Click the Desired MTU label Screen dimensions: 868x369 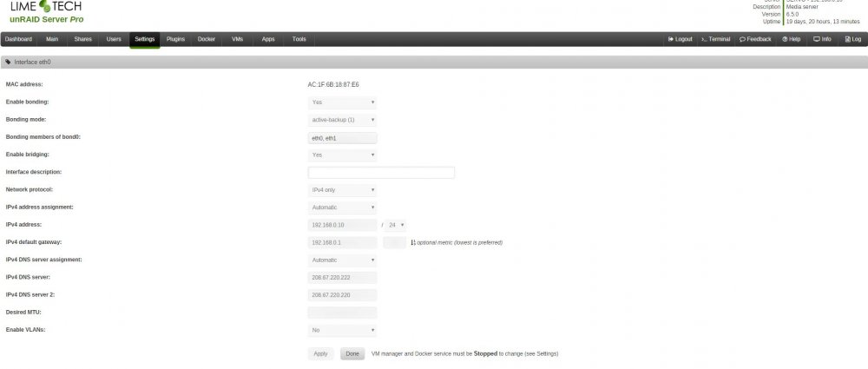pos(23,313)
